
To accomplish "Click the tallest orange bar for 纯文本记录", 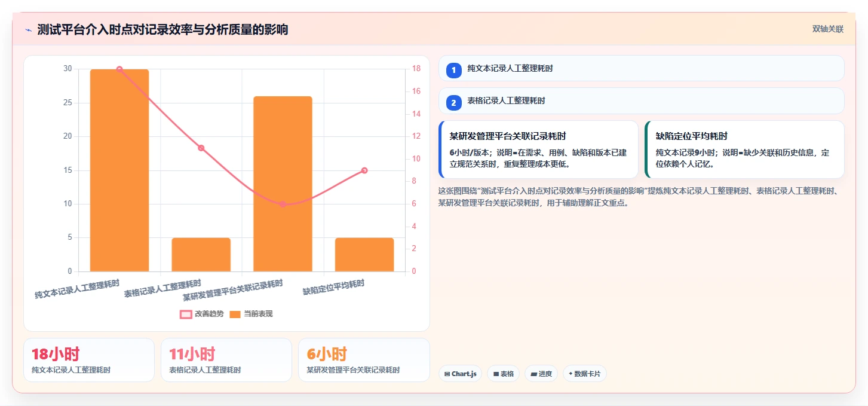I will (119, 170).
